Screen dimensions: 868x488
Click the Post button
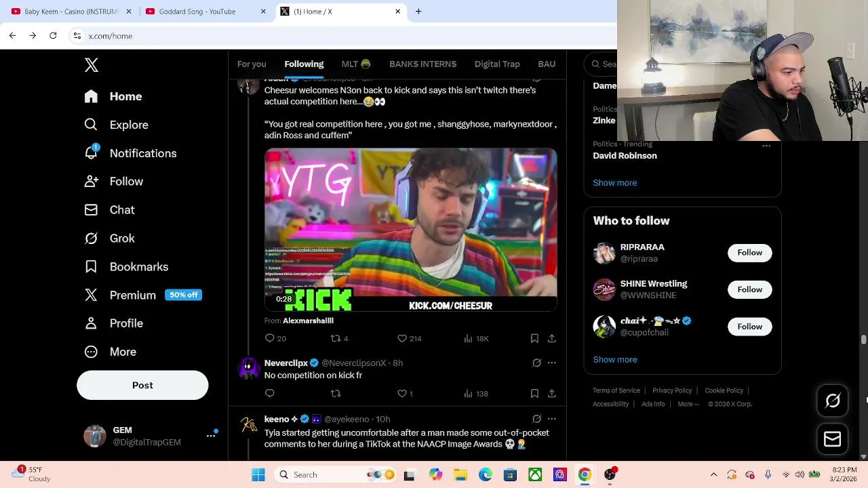(142, 385)
